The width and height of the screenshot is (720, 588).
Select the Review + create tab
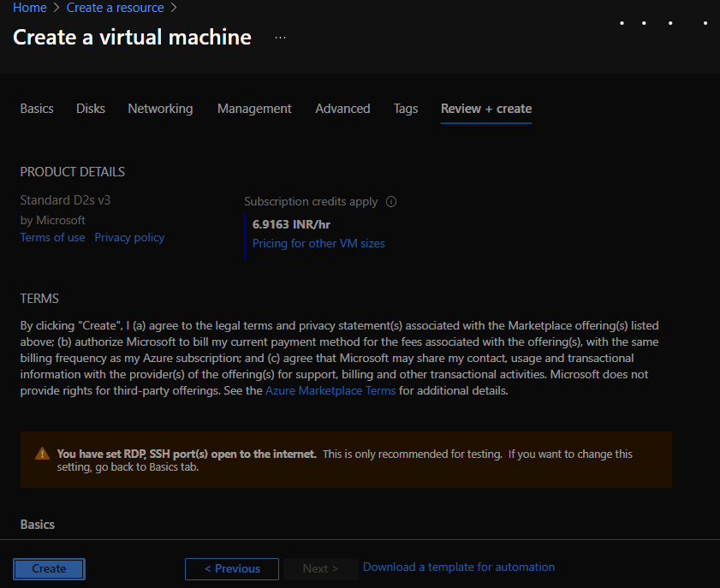coord(485,109)
